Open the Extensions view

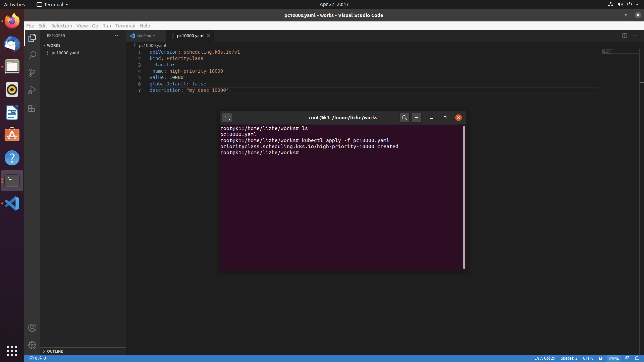(32, 108)
